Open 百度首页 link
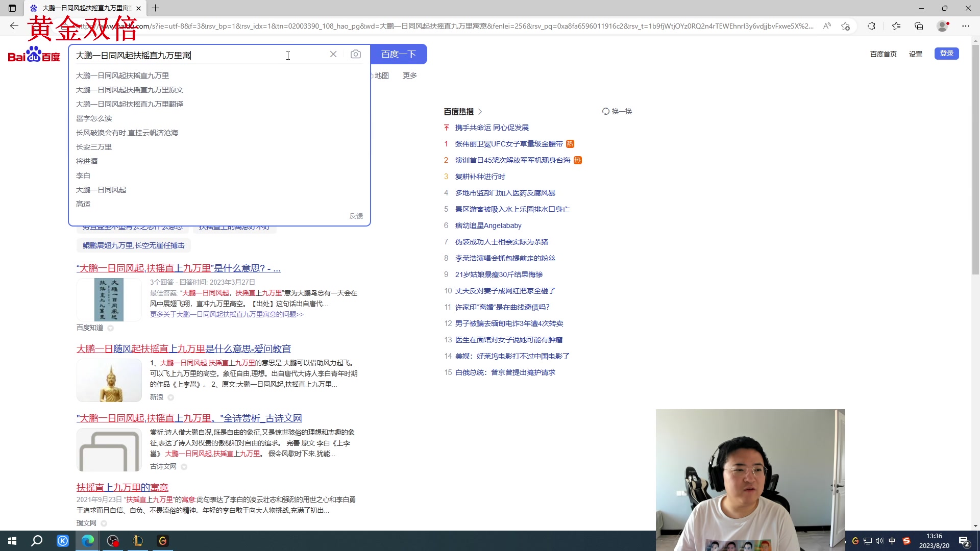The width and height of the screenshot is (980, 551). click(883, 54)
